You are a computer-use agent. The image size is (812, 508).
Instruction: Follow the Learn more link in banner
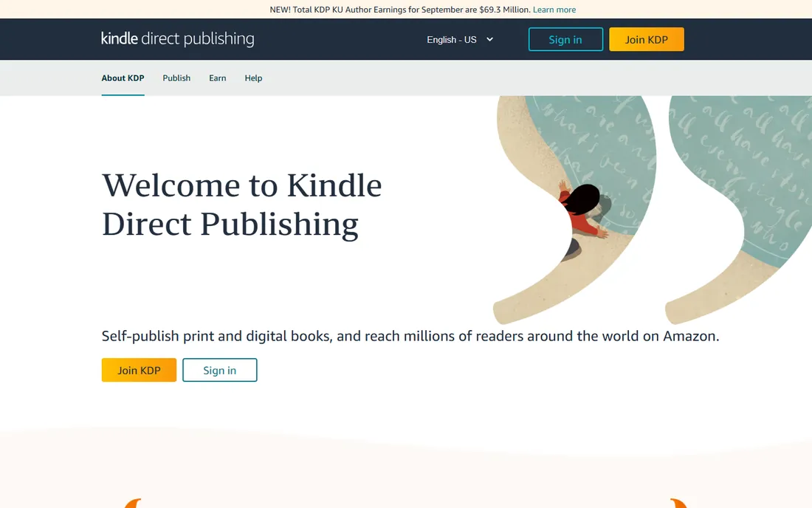554,10
